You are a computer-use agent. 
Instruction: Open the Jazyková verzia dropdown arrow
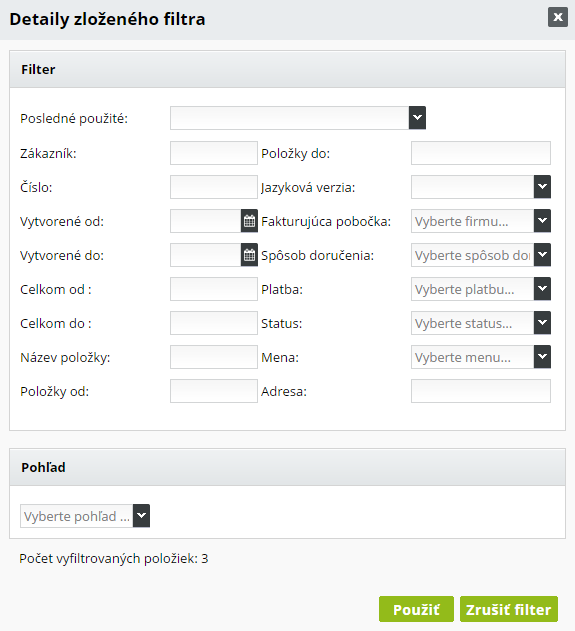point(542,187)
